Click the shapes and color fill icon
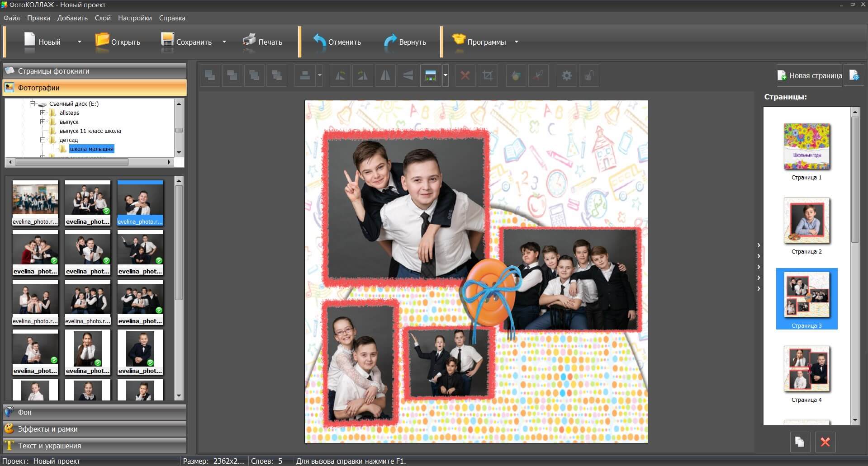The width and height of the screenshot is (868, 466). (516, 75)
